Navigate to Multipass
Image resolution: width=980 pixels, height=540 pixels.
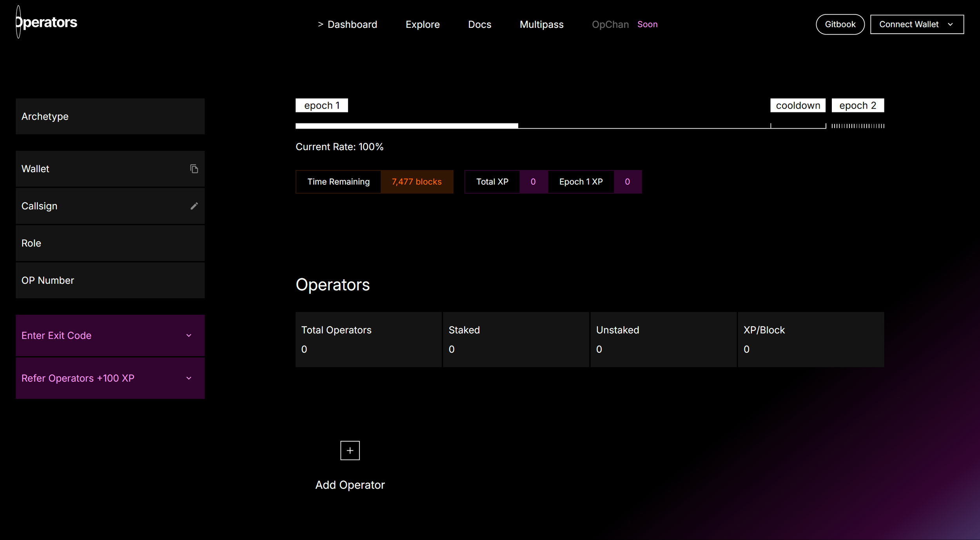tap(541, 25)
